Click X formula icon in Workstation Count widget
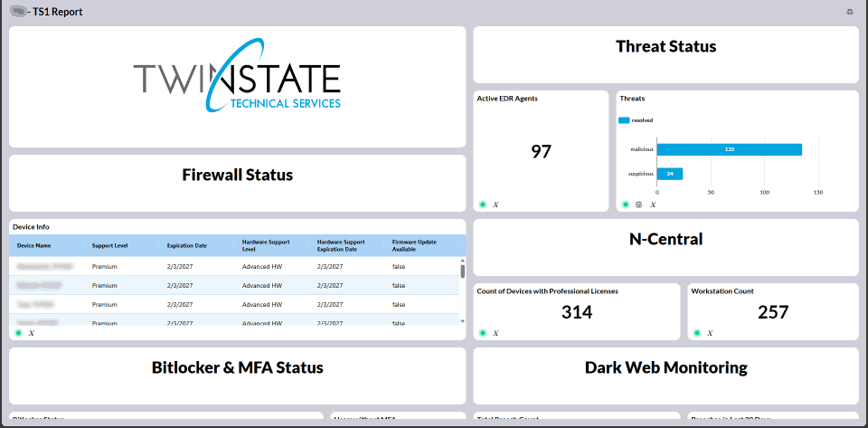This screenshot has width=868, height=428. tap(710, 333)
